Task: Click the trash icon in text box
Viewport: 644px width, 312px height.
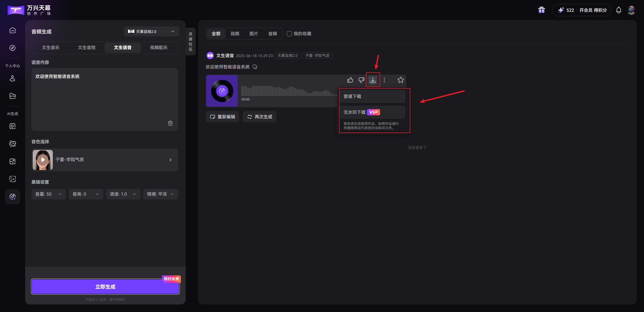Action: (x=170, y=123)
